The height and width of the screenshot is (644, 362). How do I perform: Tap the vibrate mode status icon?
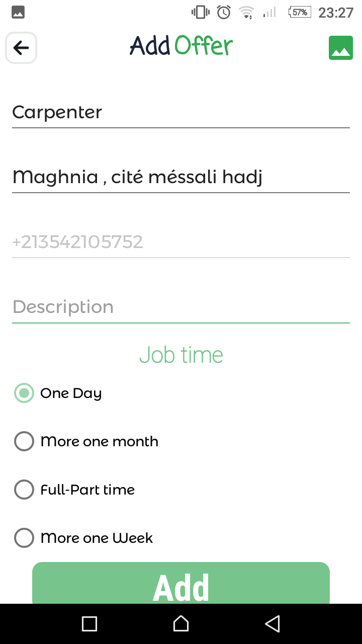(x=201, y=13)
